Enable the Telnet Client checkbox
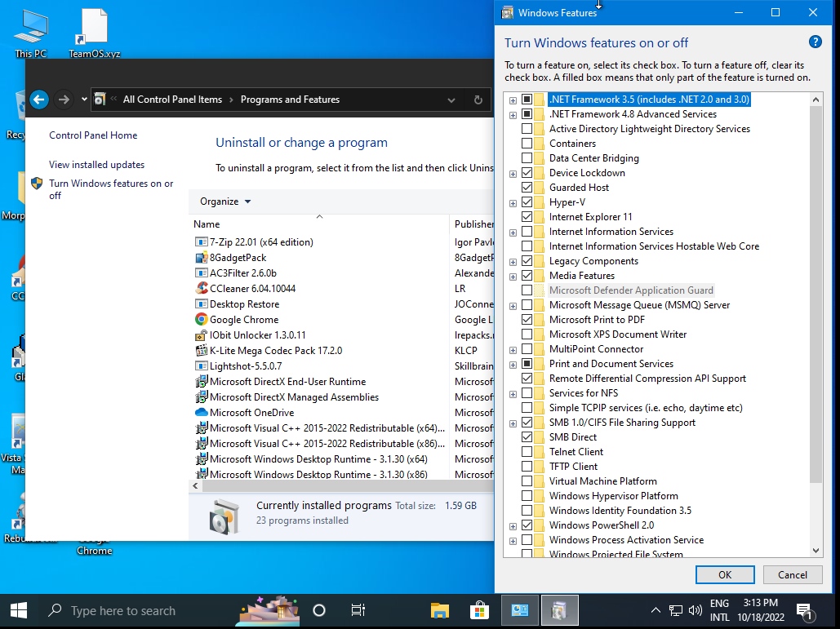The image size is (840, 629). 527,452
